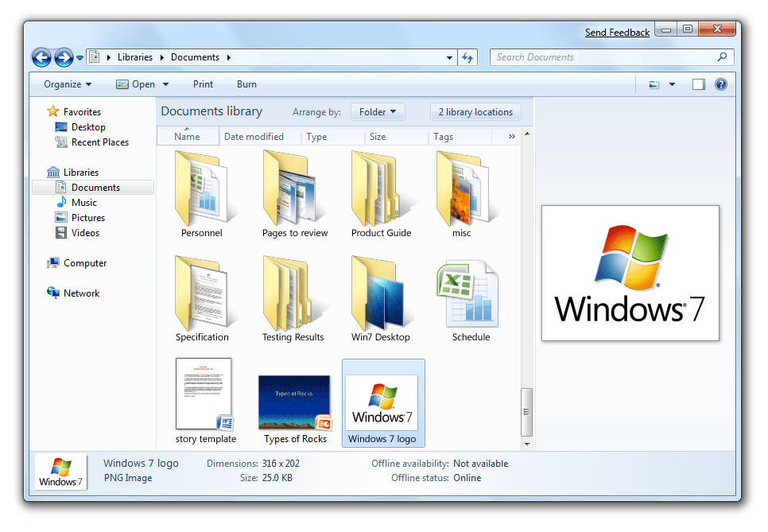
Task: Open the Videos library
Action: pyautogui.click(x=83, y=232)
